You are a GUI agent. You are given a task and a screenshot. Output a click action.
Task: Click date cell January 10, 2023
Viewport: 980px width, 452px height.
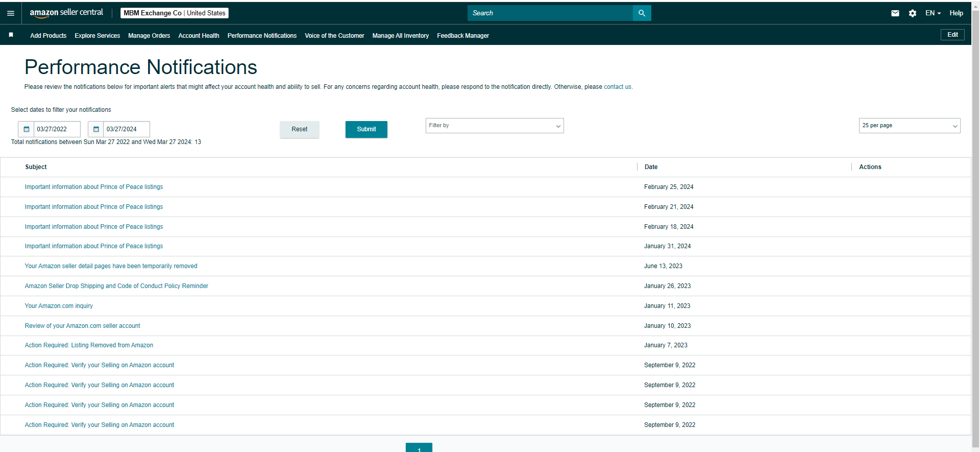(x=667, y=326)
